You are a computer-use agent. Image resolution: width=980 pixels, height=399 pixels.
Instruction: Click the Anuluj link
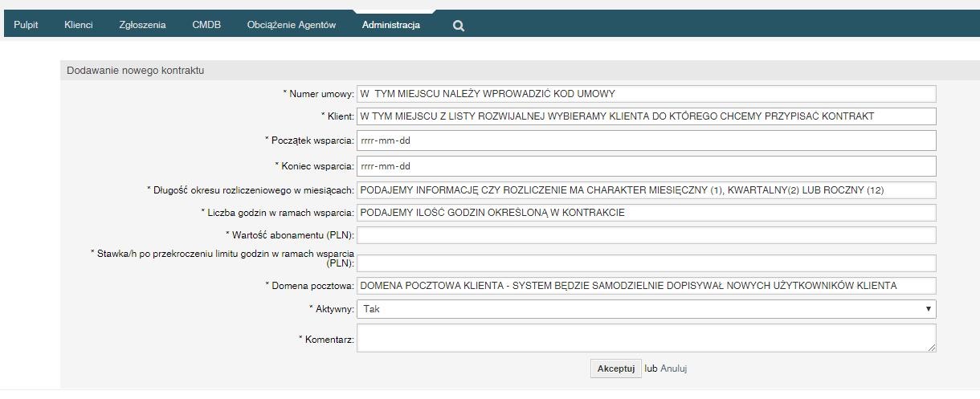coord(674,368)
